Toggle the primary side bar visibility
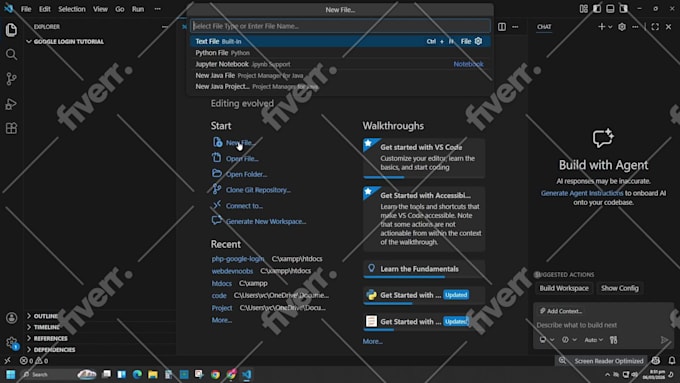Viewport: 680px width, 383px height. [x=597, y=9]
